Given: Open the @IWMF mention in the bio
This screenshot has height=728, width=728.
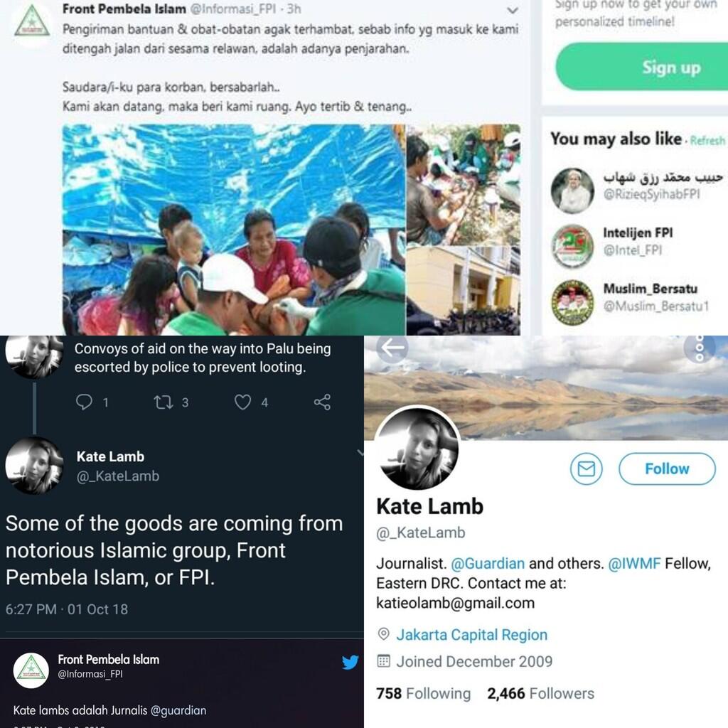Looking at the screenshot, I should pos(634,564).
